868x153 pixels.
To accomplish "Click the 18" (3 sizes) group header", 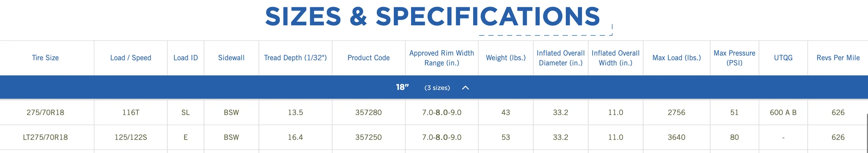I will point(434,87).
